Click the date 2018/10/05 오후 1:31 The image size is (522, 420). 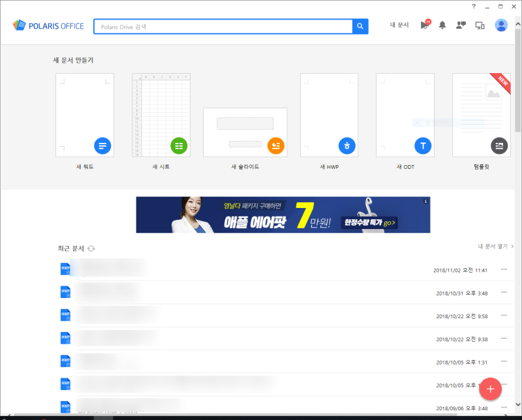[462, 362]
